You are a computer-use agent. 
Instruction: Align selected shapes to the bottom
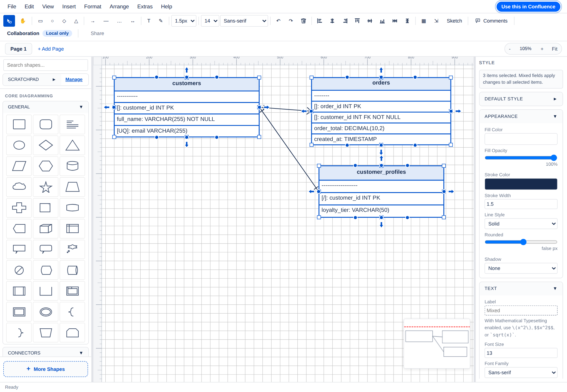[382, 21]
